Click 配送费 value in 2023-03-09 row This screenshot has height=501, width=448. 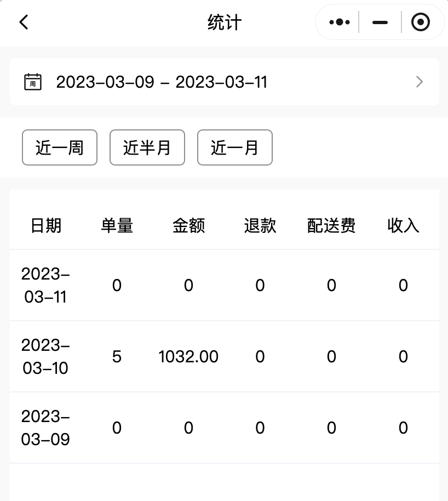tap(331, 428)
